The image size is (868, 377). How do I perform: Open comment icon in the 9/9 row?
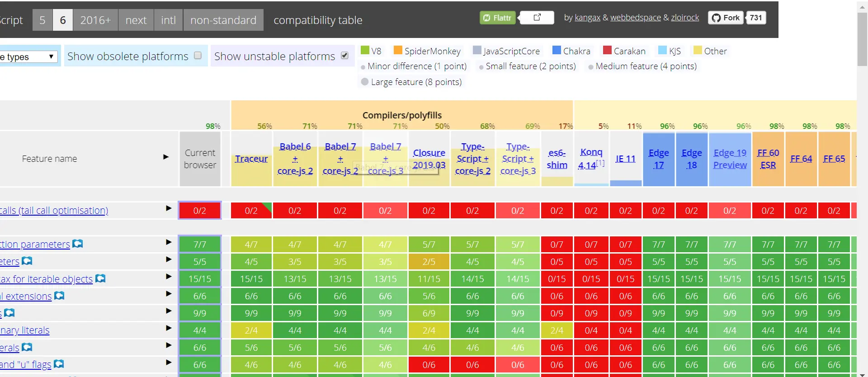(x=9, y=313)
